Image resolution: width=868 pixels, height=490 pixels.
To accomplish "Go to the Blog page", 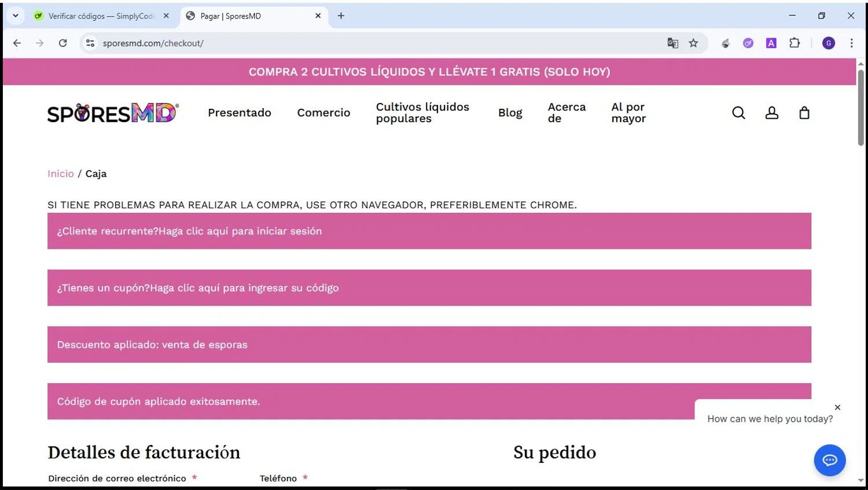I will tap(510, 113).
